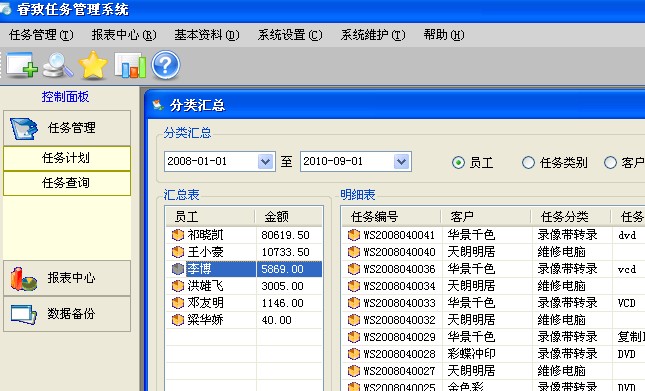Open the bar chart report toolbar icon

tap(130, 65)
